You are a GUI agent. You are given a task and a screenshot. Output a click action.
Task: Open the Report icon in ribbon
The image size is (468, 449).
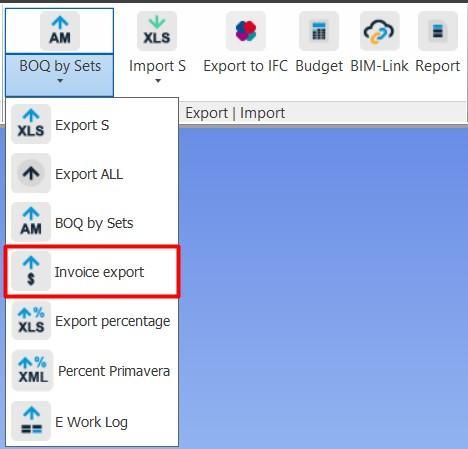coord(438,31)
